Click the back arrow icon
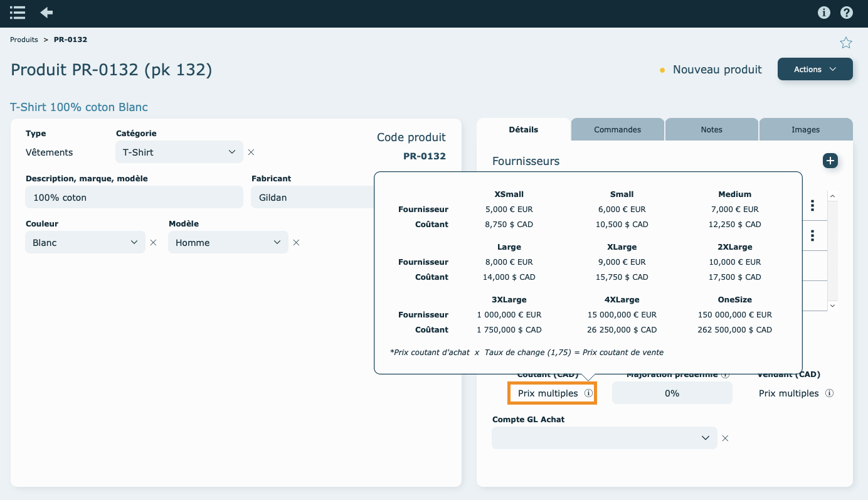The height and width of the screenshot is (500, 868). click(x=46, y=13)
